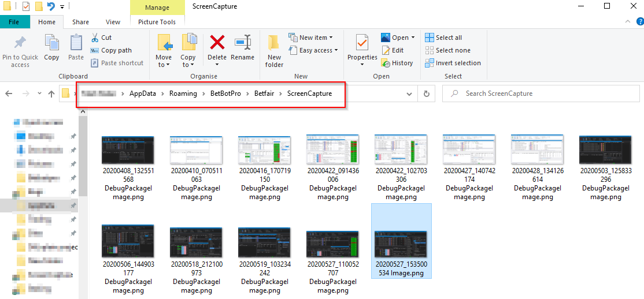
Task: Open Properties with the checkmark icon
Action: [362, 44]
